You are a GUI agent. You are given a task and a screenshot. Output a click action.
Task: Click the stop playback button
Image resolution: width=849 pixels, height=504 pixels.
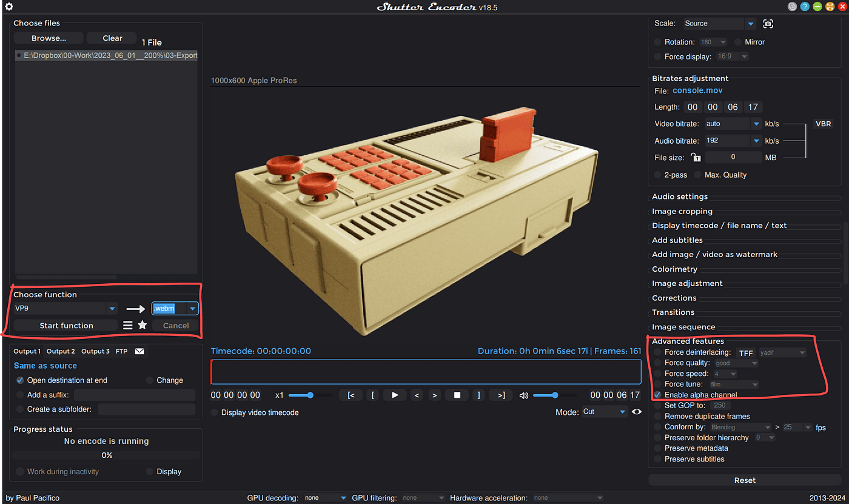457,395
